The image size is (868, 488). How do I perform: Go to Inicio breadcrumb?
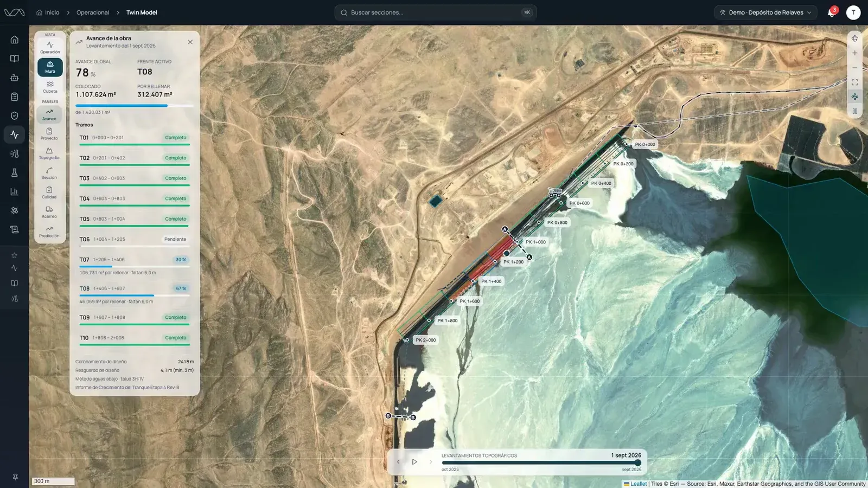[x=48, y=12]
